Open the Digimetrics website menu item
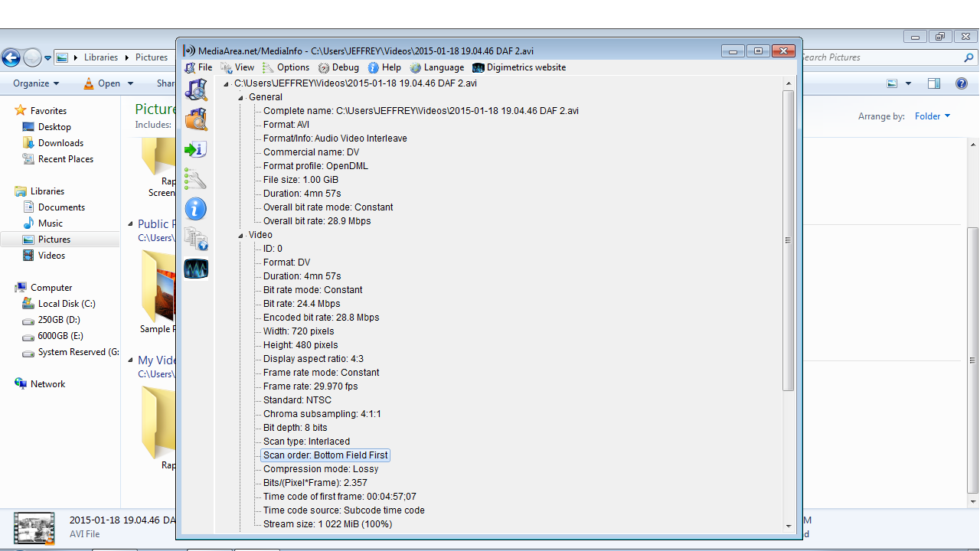The height and width of the screenshot is (551, 980). (519, 67)
